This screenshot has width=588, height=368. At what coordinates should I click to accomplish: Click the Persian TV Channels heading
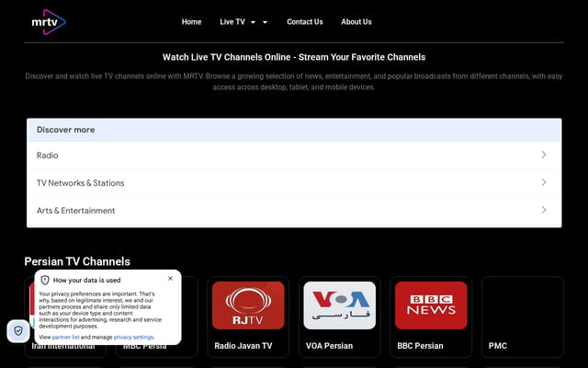[77, 261]
